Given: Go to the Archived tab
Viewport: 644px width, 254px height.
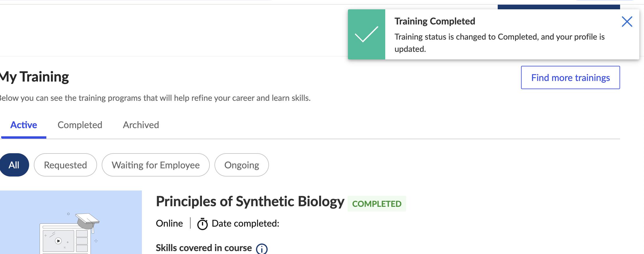Looking at the screenshot, I should pos(141,125).
